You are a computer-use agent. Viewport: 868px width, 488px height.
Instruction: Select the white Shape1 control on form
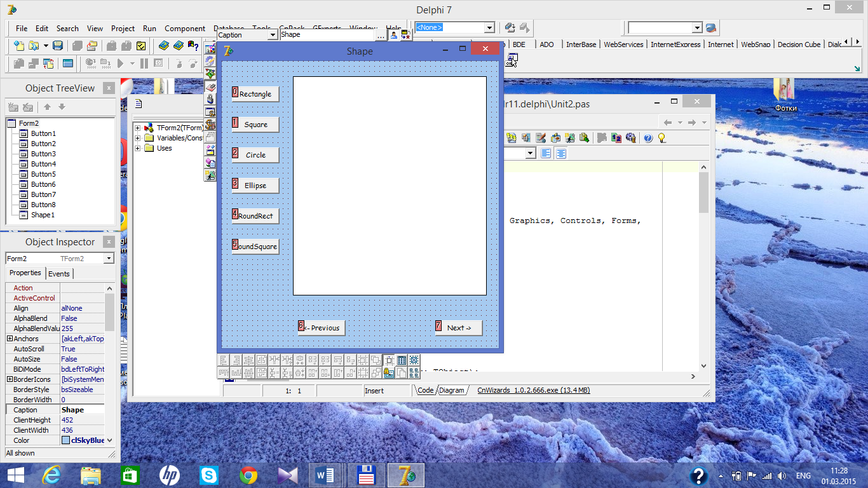390,186
